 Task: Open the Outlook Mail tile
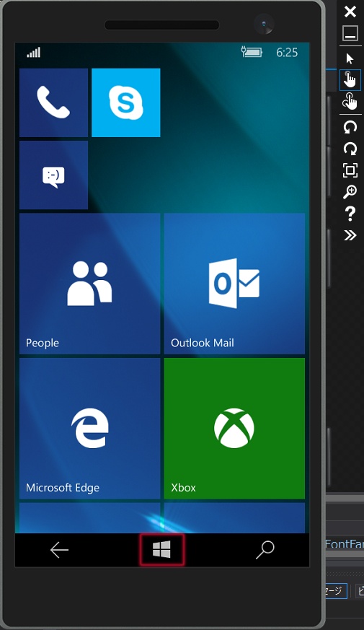click(x=234, y=284)
